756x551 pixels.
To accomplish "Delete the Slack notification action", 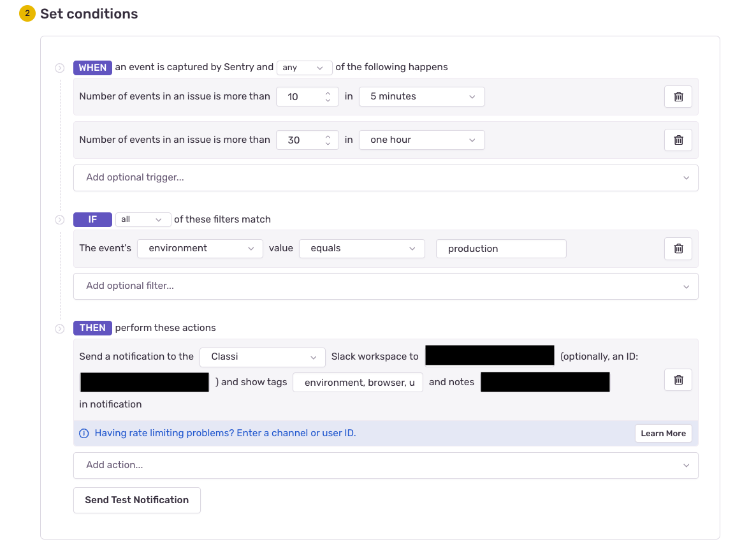I will click(678, 379).
